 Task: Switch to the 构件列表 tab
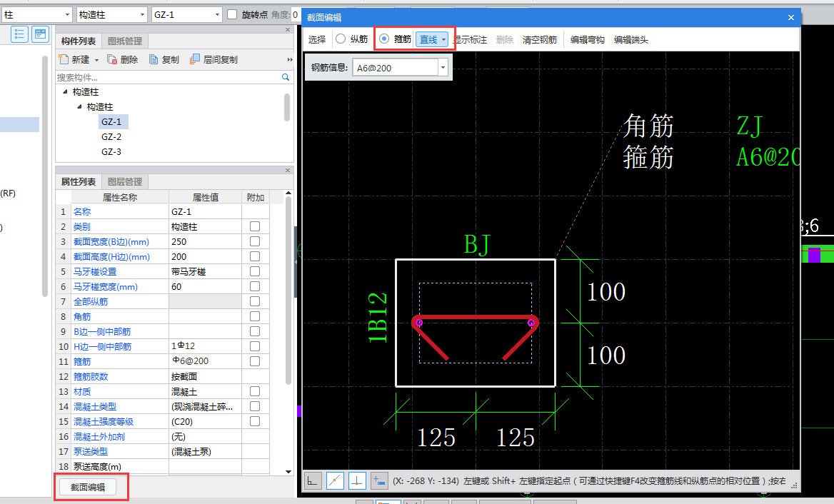pyautogui.click(x=79, y=41)
